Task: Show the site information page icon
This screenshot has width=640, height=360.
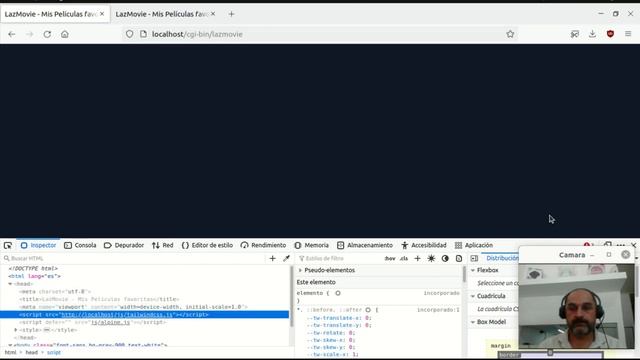Action: click(143, 34)
